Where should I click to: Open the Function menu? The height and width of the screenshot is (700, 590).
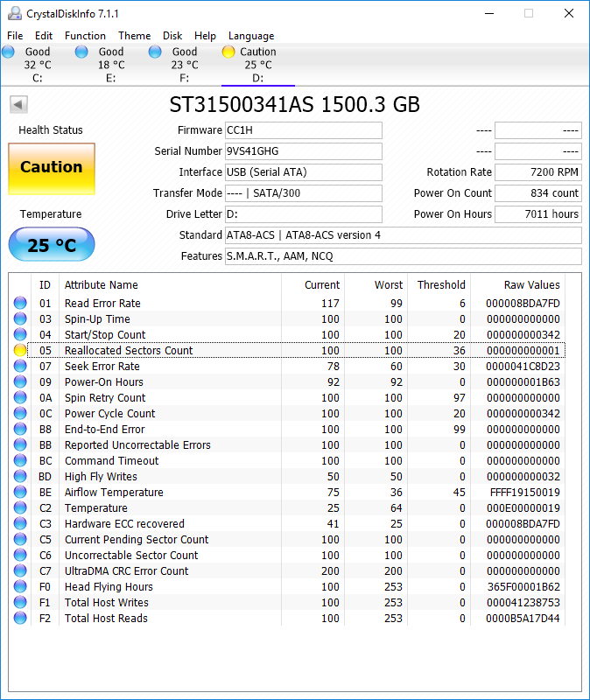[x=85, y=36]
